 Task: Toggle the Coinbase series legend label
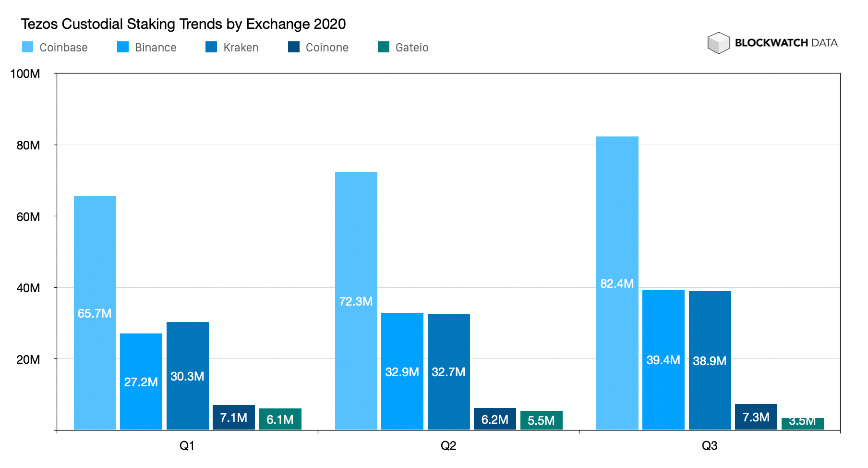pyautogui.click(x=63, y=48)
